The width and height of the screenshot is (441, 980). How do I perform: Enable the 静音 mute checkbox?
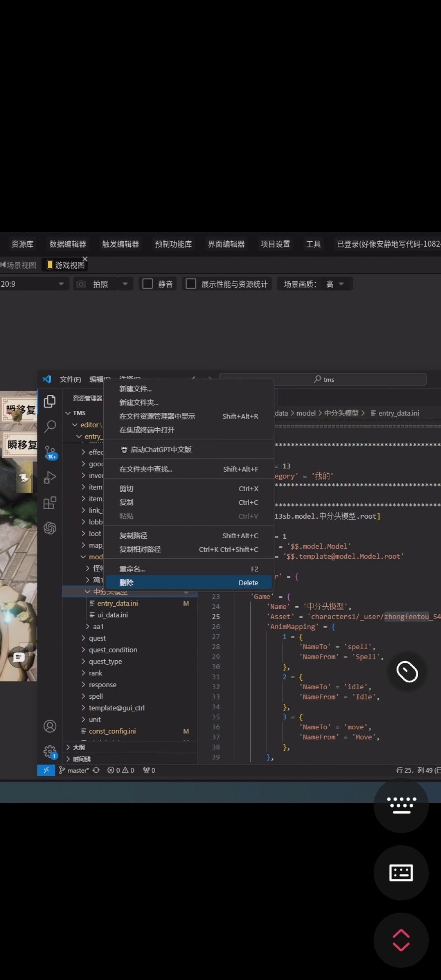[148, 284]
